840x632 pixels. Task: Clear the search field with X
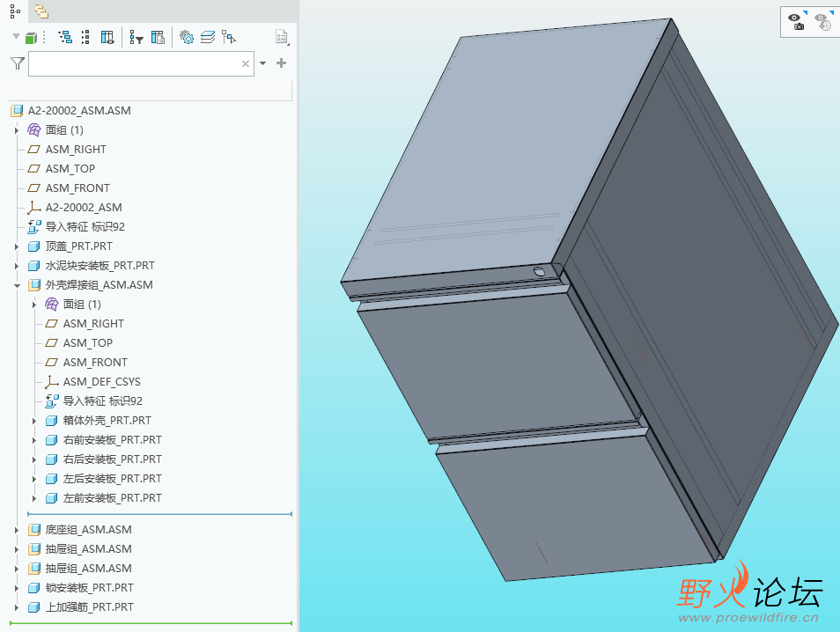pos(246,63)
